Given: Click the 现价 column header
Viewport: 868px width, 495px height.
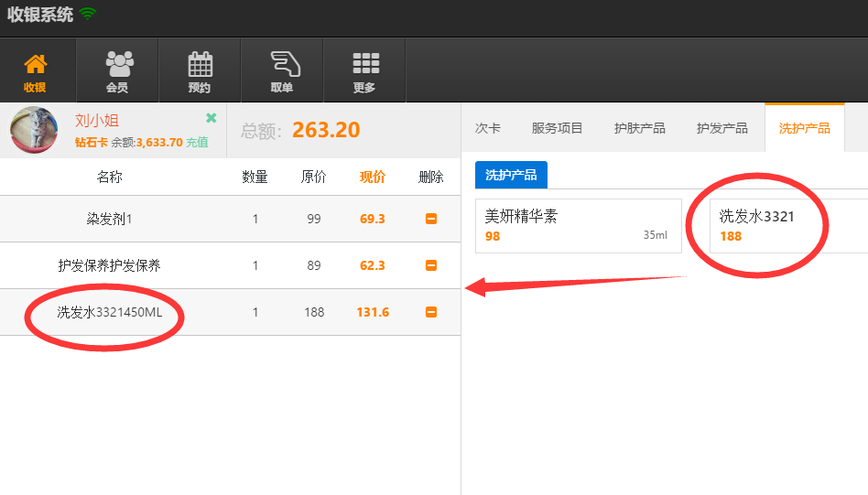Looking at the screenshot, I should coord(372,177).
